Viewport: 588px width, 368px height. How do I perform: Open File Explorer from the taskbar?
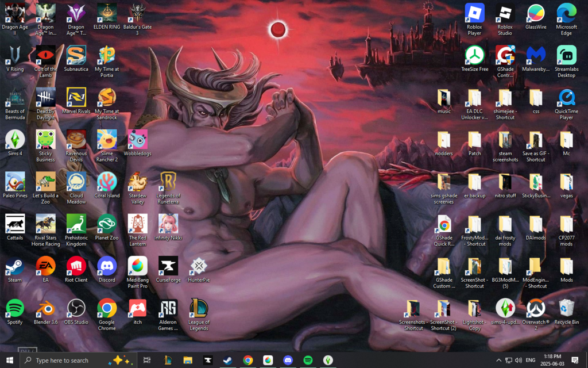tap(188, 360)
